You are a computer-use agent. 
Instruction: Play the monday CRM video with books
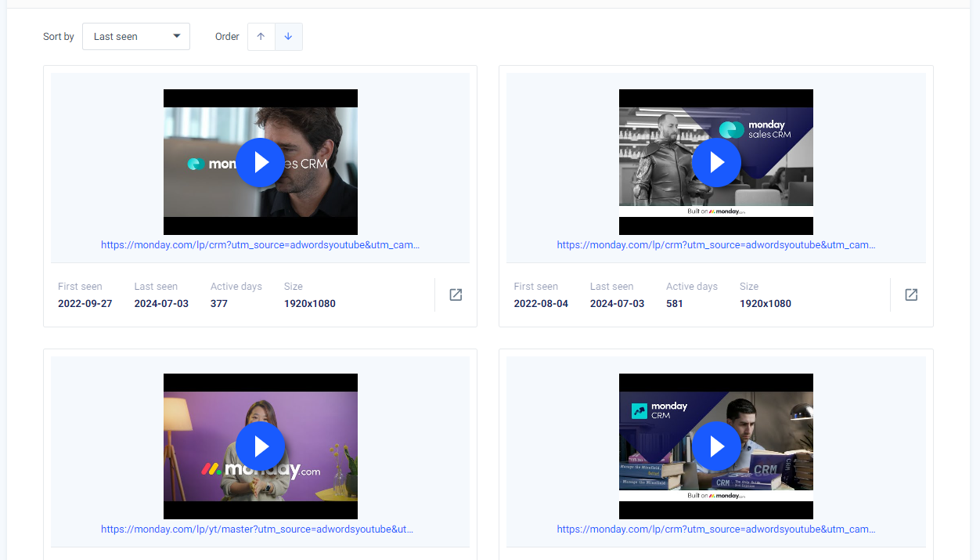click(716, 446)
